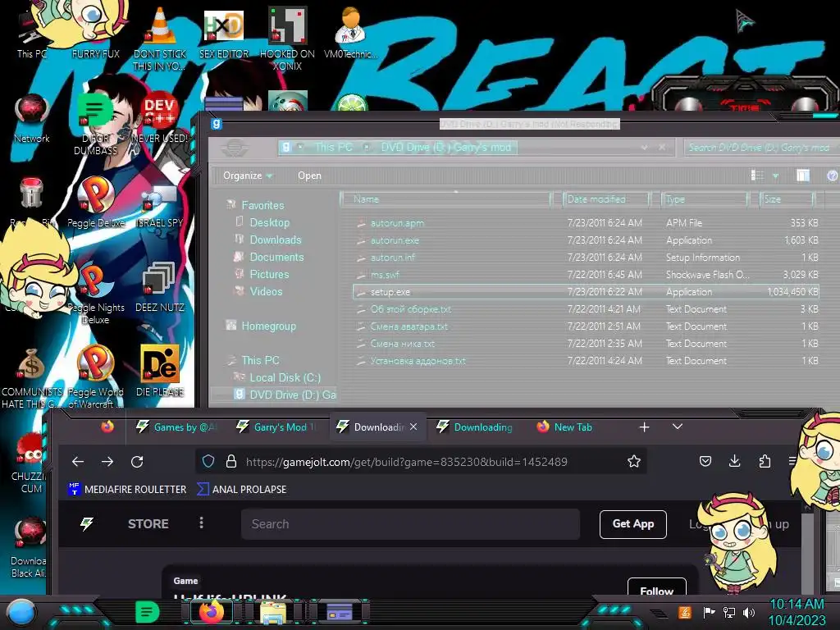
Task: Open Peggle Nights Deluxe shortcut
Action: [x=95, y=294]
